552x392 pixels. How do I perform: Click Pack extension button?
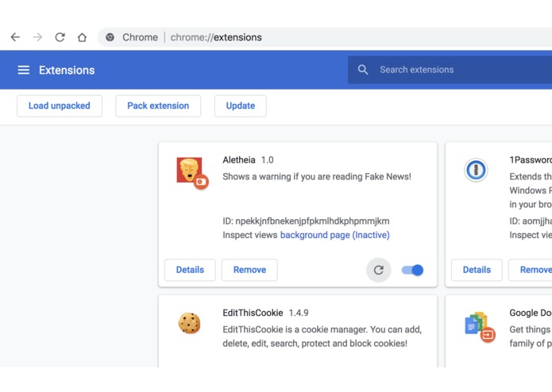[x=158, y=106]
